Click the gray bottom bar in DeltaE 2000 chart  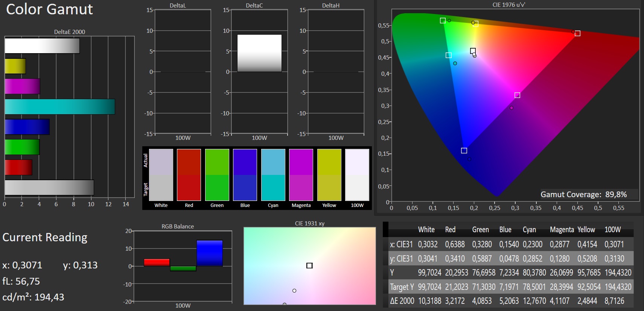pyautogui.click(x=49, y=187)
